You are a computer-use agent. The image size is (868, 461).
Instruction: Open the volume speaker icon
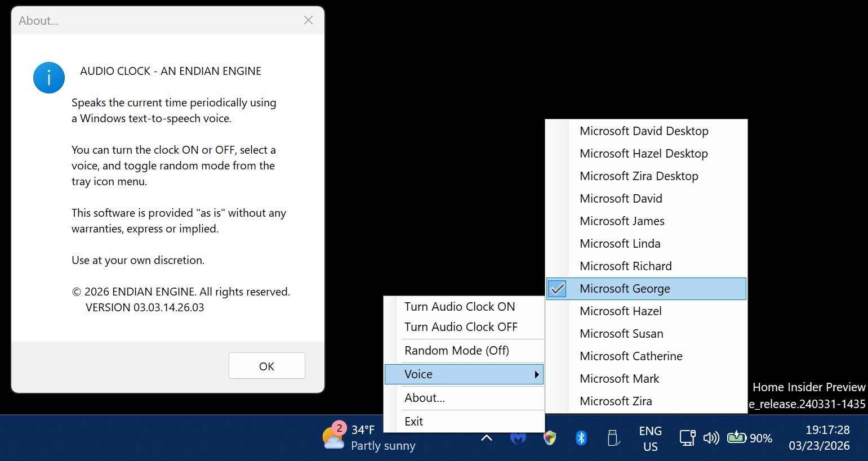click(711, 438)
